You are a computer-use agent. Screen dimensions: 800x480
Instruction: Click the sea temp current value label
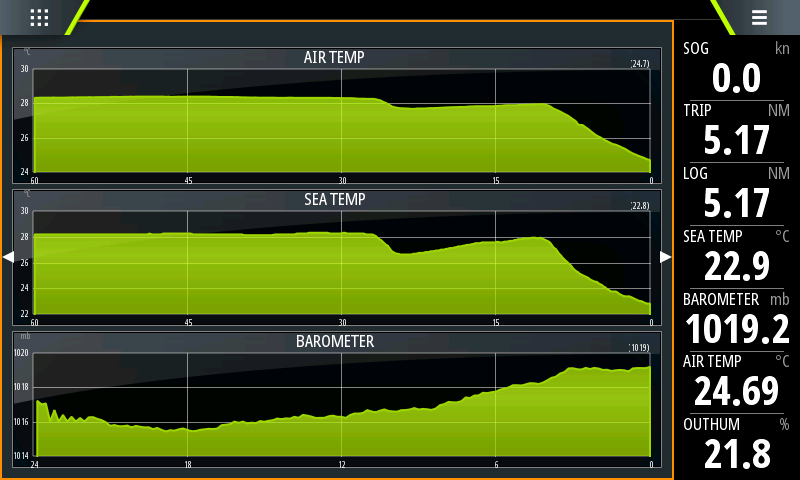coord(640,206)
